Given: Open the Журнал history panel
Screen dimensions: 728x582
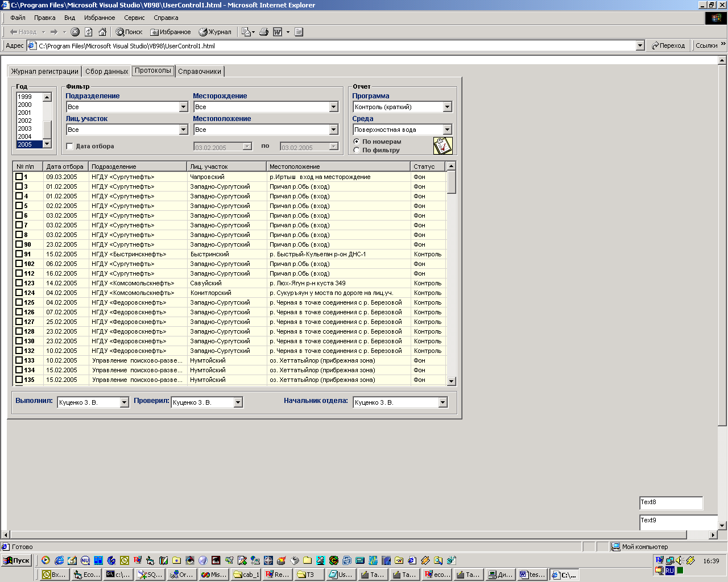Looking at the screenshot, I should coord(215,32).
